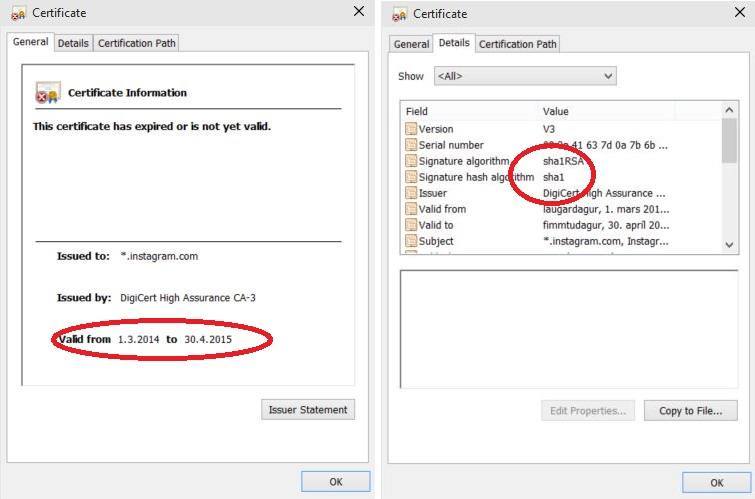Click the Valid from field icon
755x499 pixels.
tap(411, 209)
